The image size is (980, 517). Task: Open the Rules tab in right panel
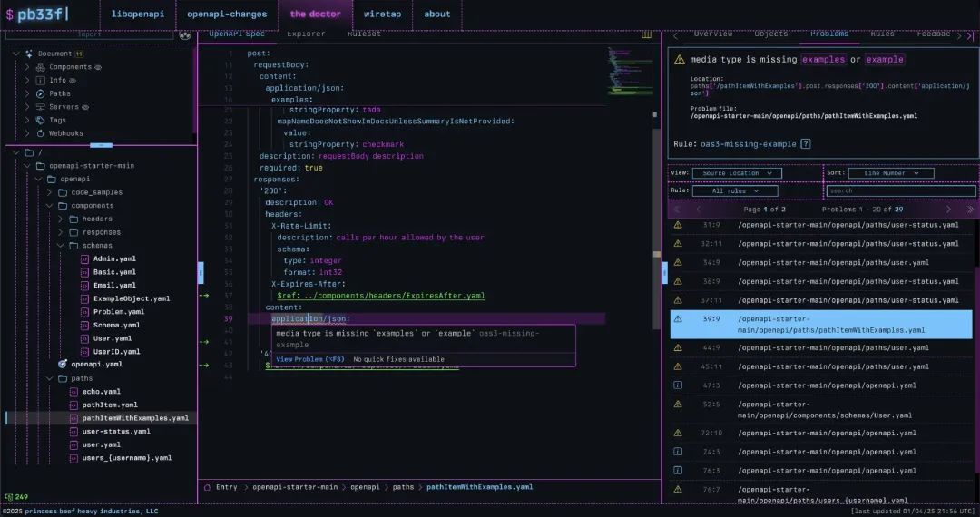pyautogui.click(x=882, y=34)
